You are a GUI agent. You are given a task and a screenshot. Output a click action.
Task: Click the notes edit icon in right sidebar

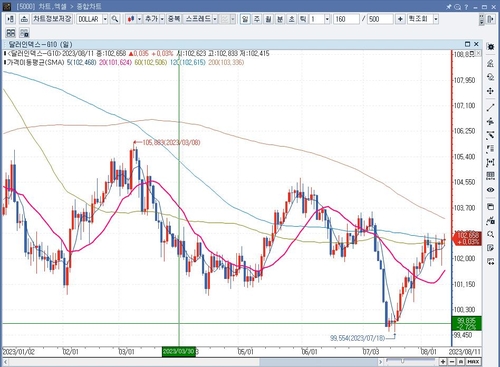click(x=490, y=248)
